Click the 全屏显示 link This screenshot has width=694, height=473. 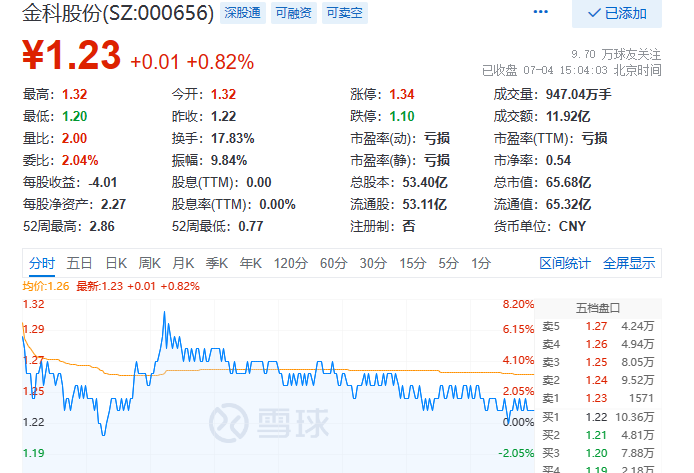point(629,264)
